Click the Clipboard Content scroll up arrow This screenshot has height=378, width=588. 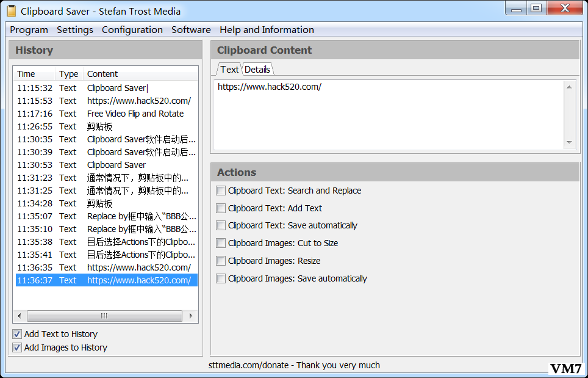click(x=569, y=87)
